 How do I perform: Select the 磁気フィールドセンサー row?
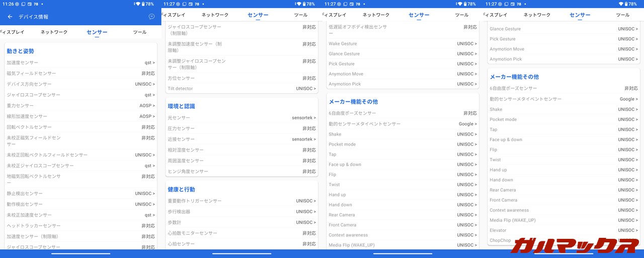tap(80, 74)
